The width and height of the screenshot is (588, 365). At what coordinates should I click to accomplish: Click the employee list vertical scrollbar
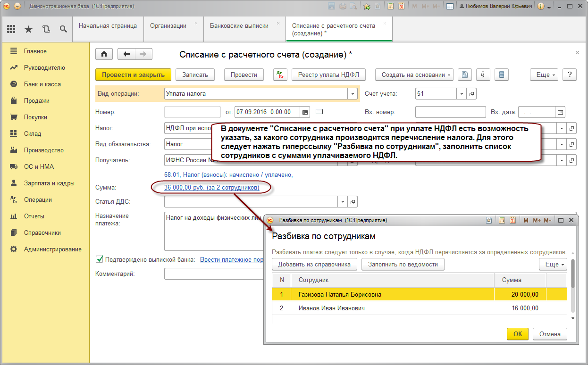(x=573, y=274)
